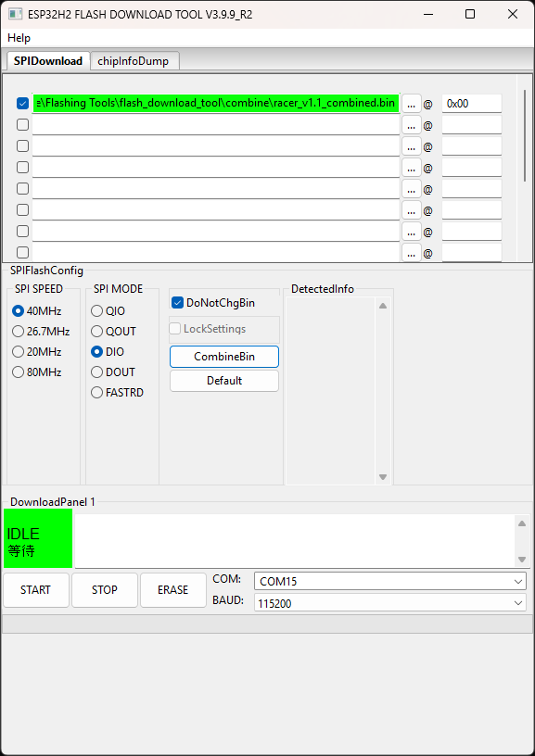Open the BAUD rate dropdown showing 115200
Viewport: 535px width, 756px height.
coord(390,603)
